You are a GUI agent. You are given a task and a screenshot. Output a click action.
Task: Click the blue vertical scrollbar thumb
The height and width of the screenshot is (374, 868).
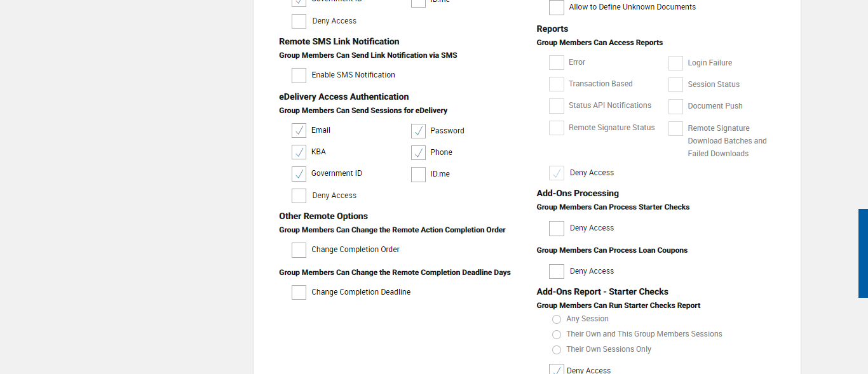863,253
